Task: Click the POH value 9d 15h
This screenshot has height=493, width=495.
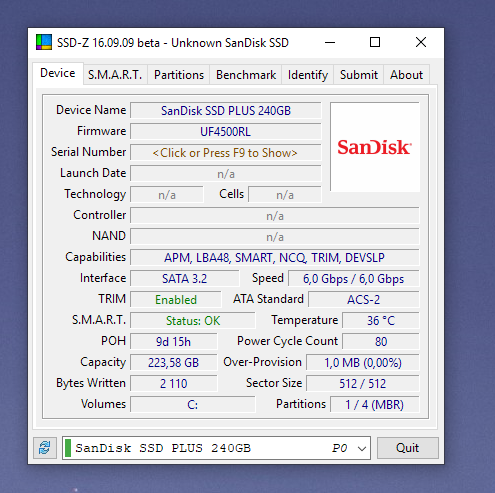Action: point(174,342)
